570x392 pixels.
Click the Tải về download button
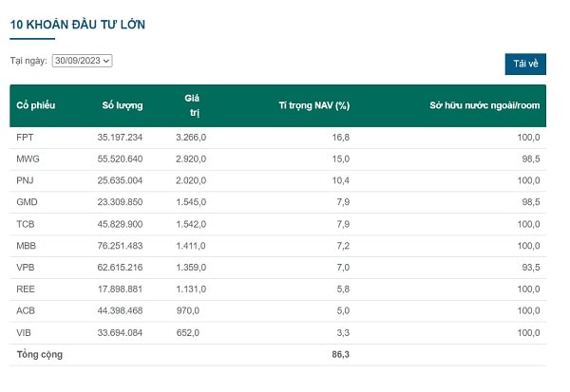pyautogui.click(x=525, y=64)
